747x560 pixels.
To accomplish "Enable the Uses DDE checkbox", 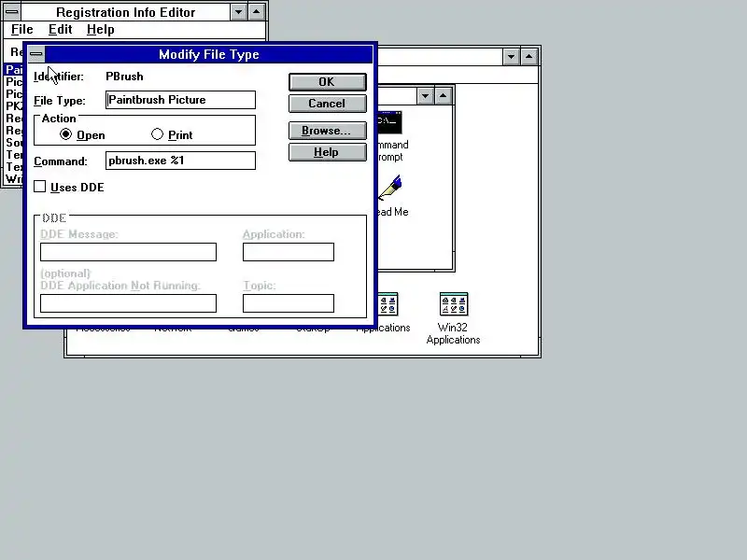I will coord(40,187).
